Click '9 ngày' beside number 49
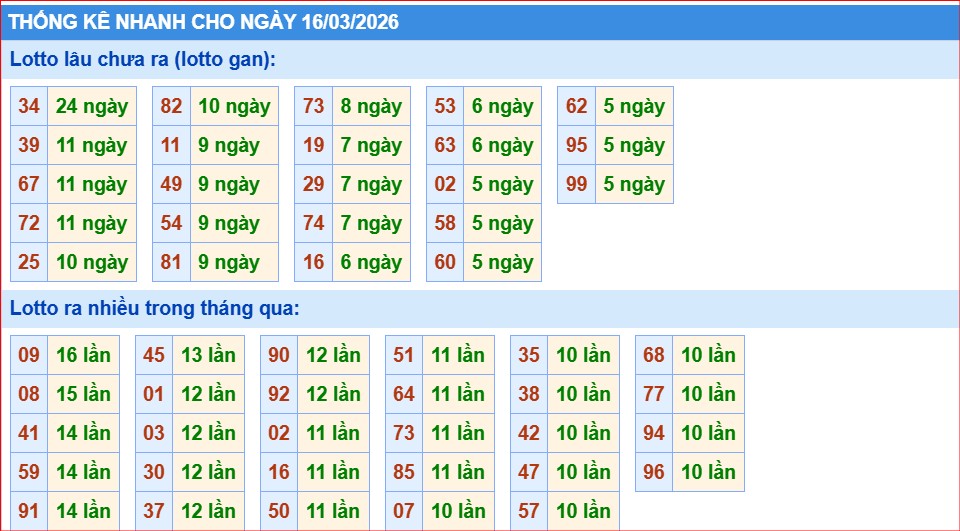 (x=234, y=184)
